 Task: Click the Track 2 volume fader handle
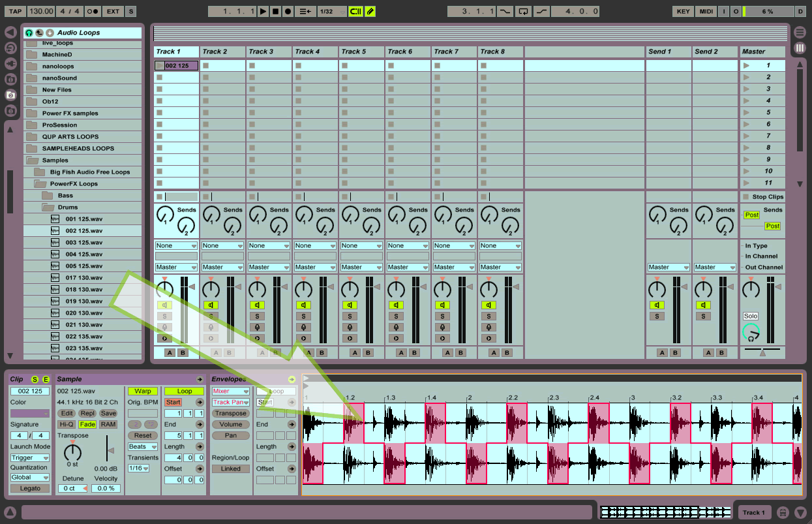pos(238,286)
